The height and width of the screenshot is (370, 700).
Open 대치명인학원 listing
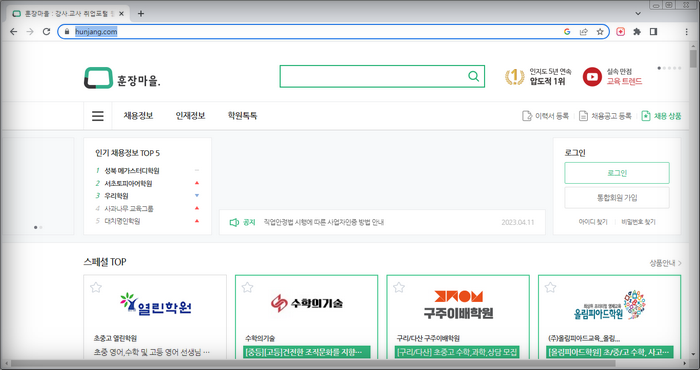(x=122, y=221)
